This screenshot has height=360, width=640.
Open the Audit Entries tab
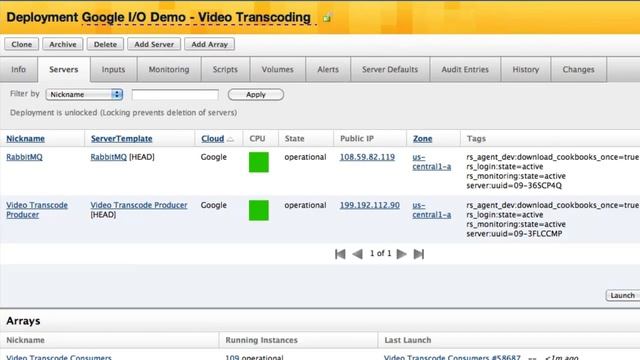tap(465, 69)
